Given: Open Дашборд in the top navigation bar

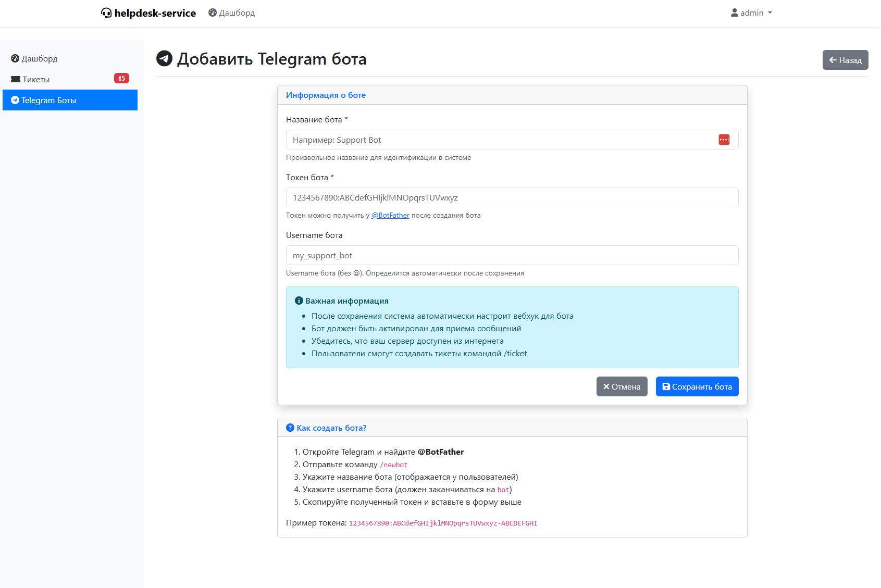Looking at the screenshot, I should coord(232,13).
